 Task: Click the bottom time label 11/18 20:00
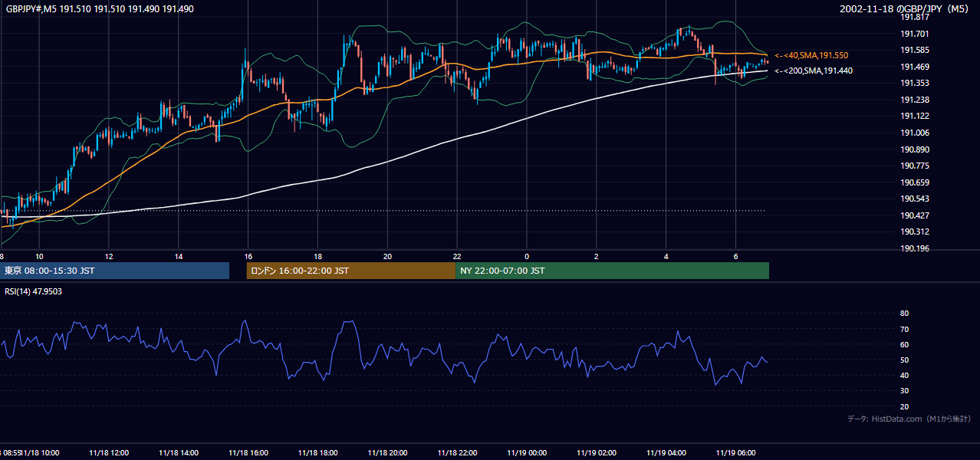point(388,452)
